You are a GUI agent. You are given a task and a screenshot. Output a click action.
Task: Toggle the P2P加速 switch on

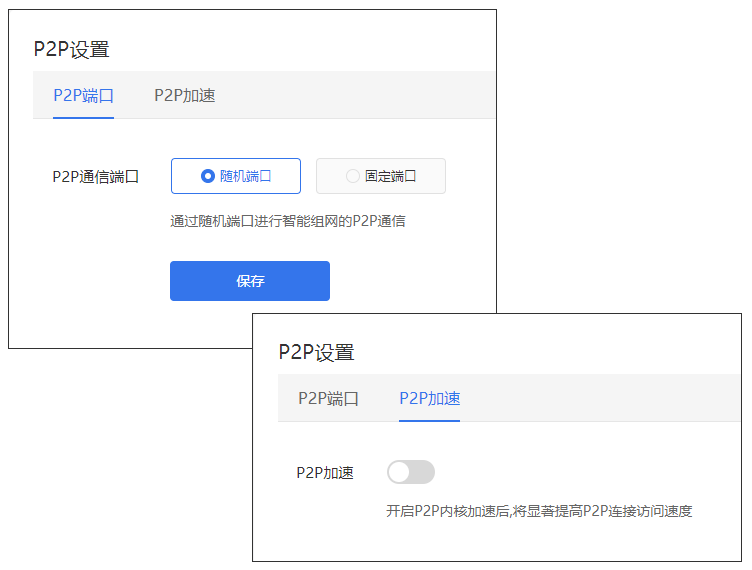411,472
